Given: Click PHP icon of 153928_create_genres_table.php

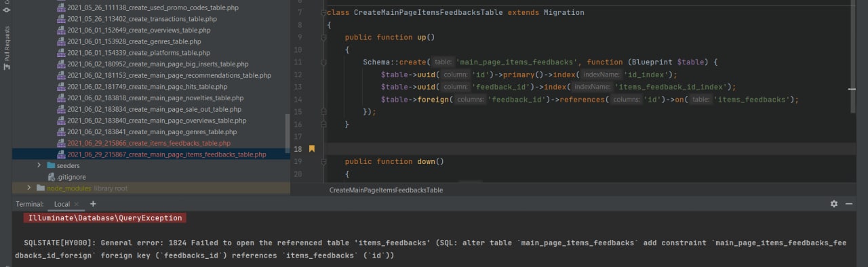Looking at the screenshot, I should pyautogui.click(x=61, y=41).
